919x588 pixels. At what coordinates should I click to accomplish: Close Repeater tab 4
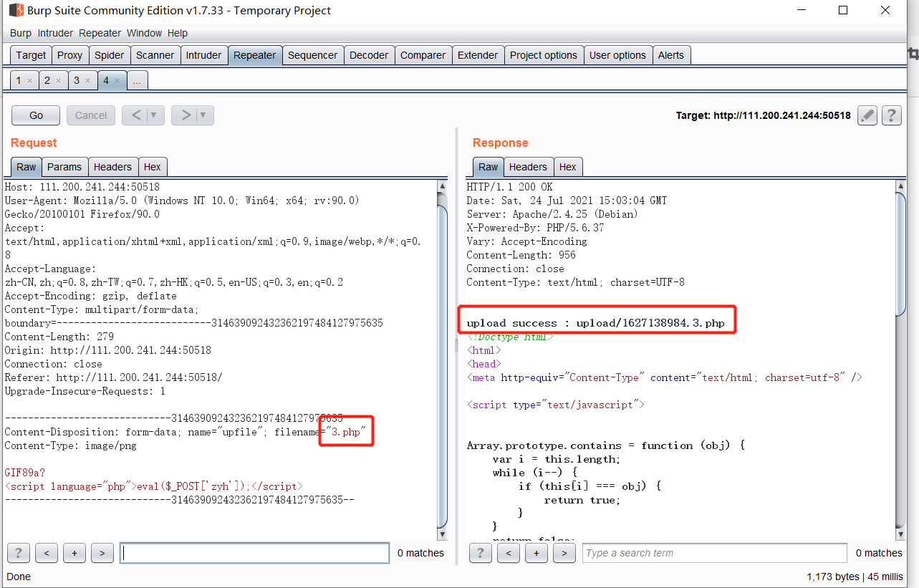tap(117, 81)
